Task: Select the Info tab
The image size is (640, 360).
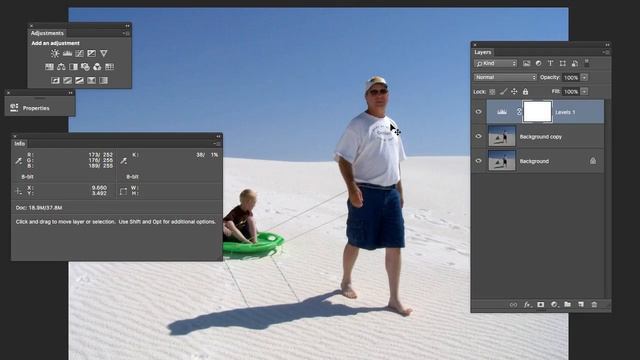Action: pyautogui.click(x=20, y=144)
